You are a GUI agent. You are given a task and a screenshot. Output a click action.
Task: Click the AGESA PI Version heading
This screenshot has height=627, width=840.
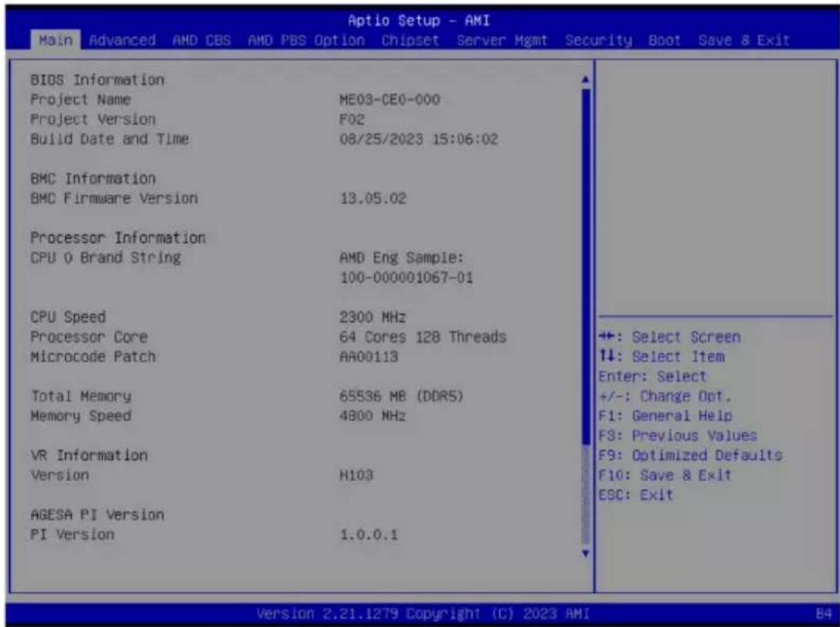97,514
